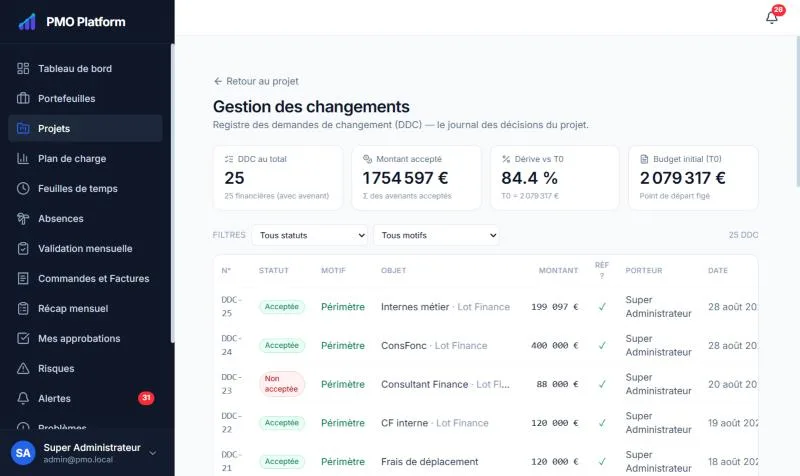Click the MONTANT column header

coord(558,270)
